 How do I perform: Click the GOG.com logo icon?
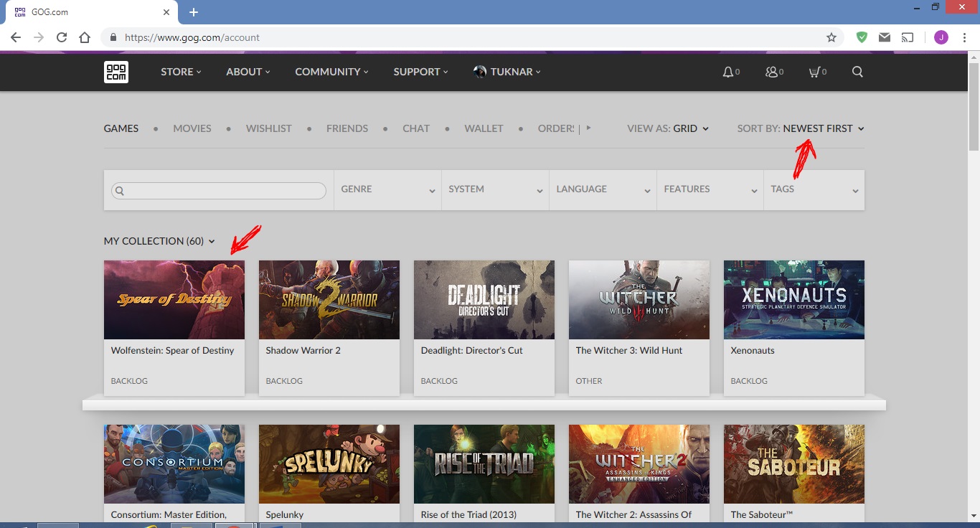116,72
